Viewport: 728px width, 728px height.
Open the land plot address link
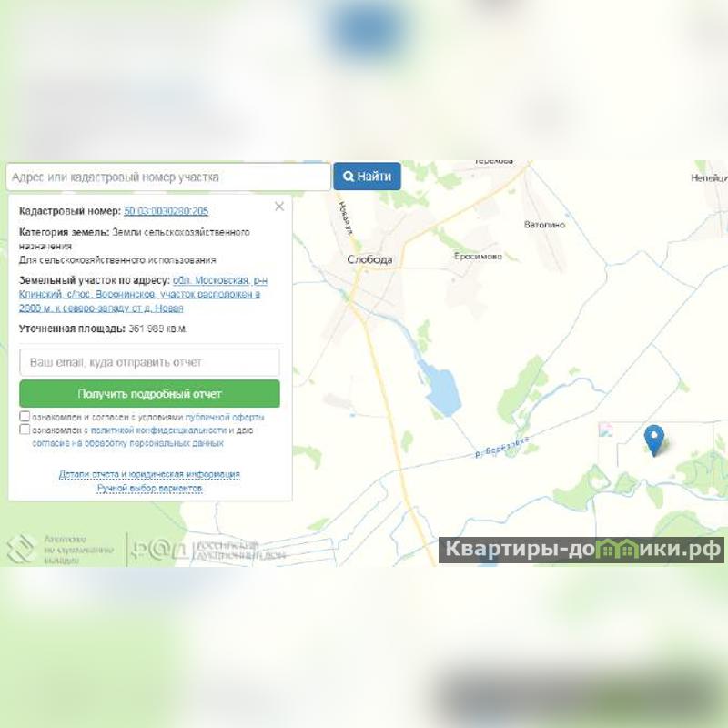tap(143, 294)
